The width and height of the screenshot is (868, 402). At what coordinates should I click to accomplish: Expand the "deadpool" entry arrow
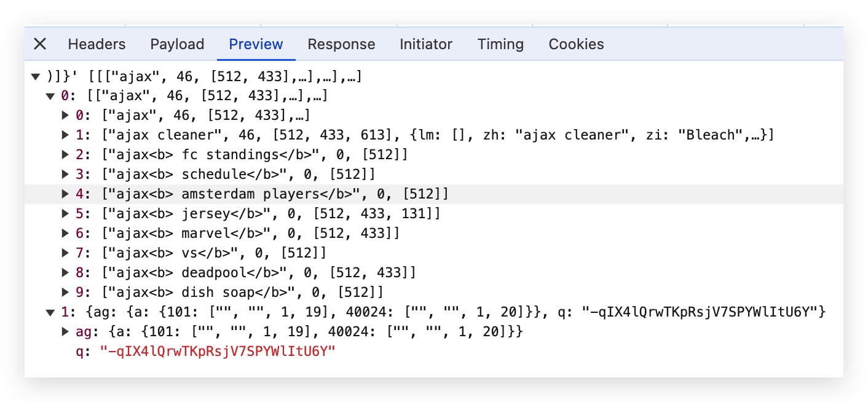65,272
